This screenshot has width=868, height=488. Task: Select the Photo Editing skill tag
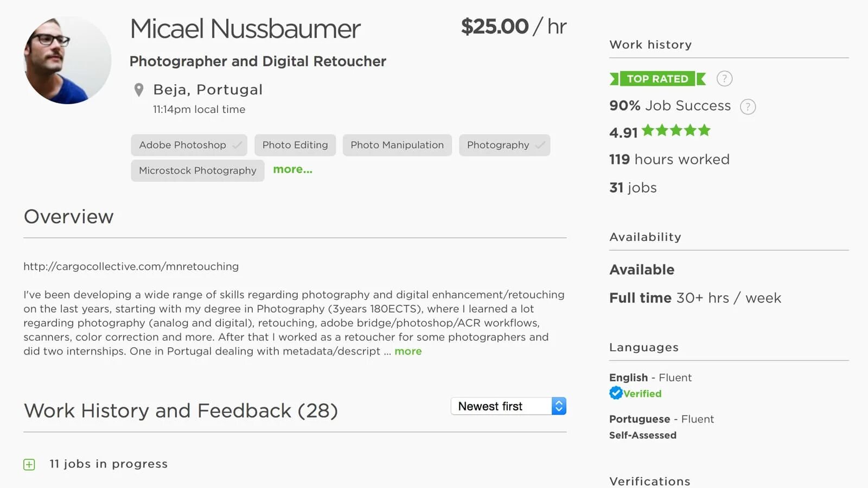coord(295,145)
